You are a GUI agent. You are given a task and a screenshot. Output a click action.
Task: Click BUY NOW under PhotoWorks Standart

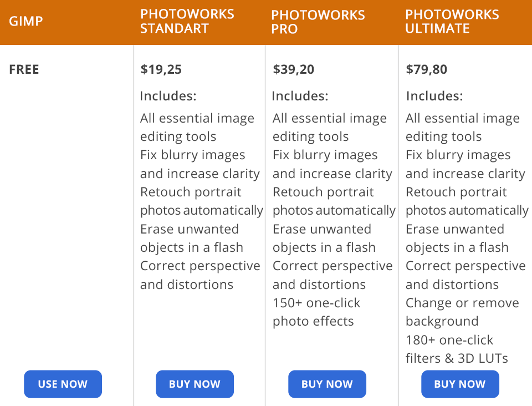195,384
